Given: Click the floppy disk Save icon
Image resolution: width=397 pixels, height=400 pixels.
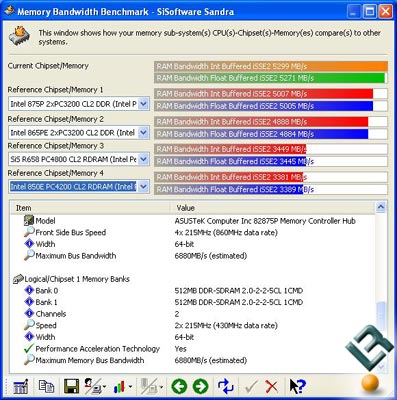Looking at the screenshot, I should [x=71, y=387].
